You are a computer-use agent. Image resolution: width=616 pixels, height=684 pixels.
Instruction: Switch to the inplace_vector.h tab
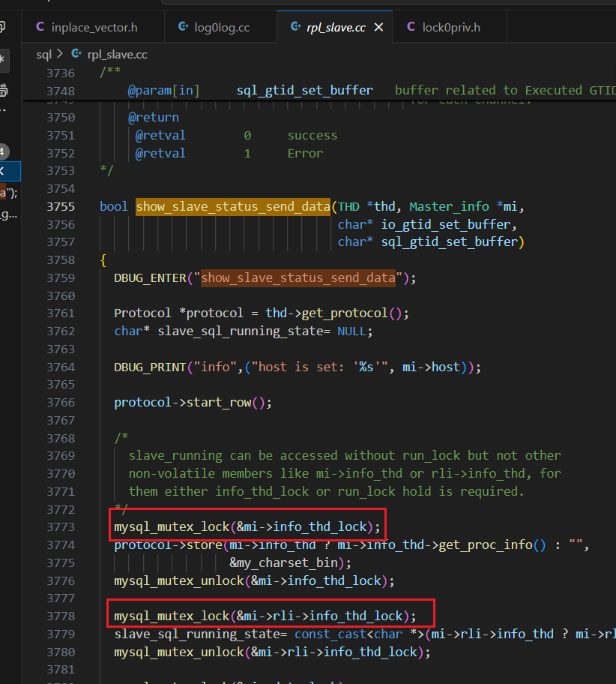point(93,28)
